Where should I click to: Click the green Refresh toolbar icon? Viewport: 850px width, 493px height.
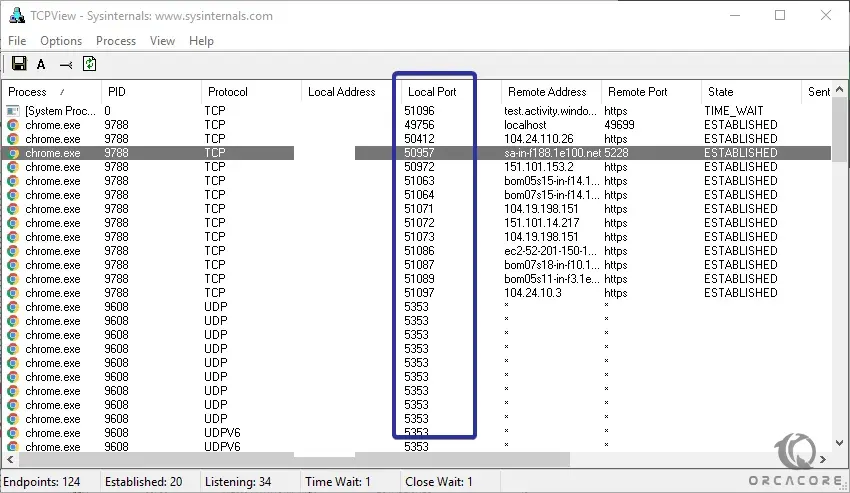[89, 64]
